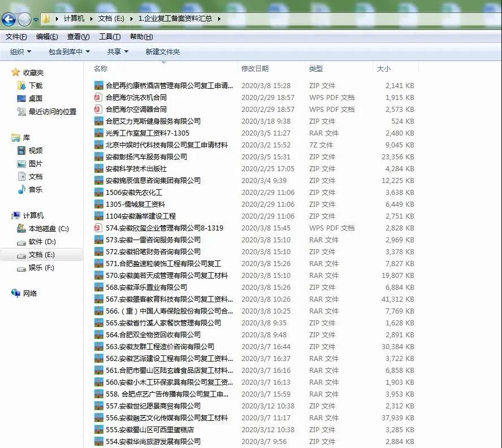The height and width of the screenshot is (448, 502).
Task: Open the 视频 library icon
Action: coord(21,151)
